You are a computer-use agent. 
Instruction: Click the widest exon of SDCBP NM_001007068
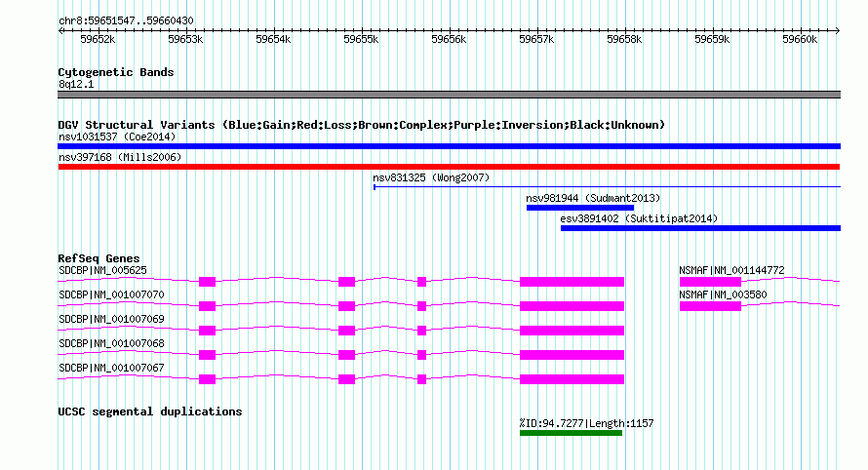coord(572,355)
